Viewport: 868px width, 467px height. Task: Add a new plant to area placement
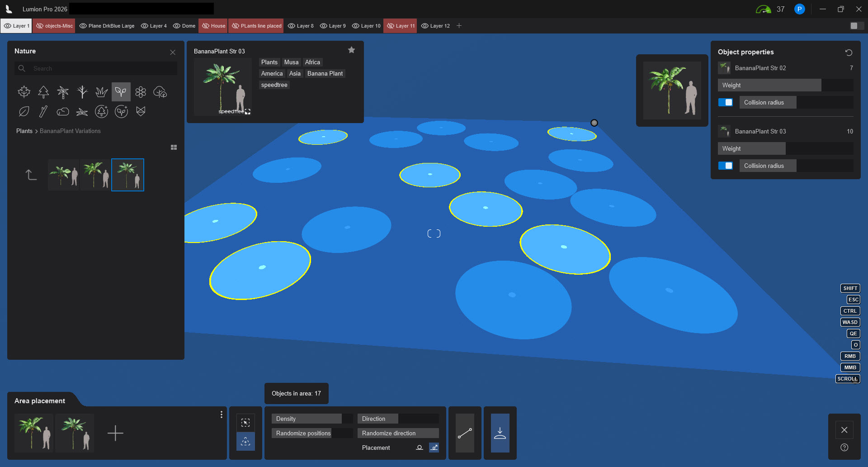coord(115,433)
